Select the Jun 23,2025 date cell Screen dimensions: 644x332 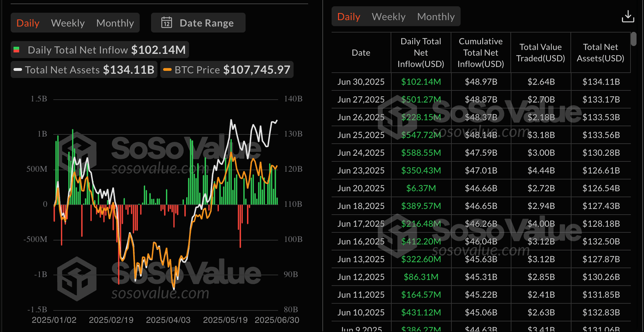click(361, 170)
